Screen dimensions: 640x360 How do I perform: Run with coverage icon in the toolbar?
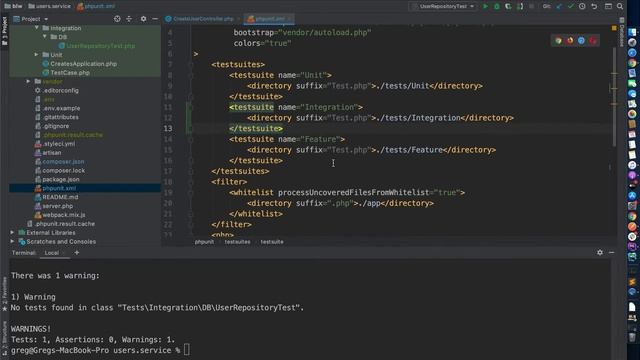pyautogui.click(x=508, y=6)
